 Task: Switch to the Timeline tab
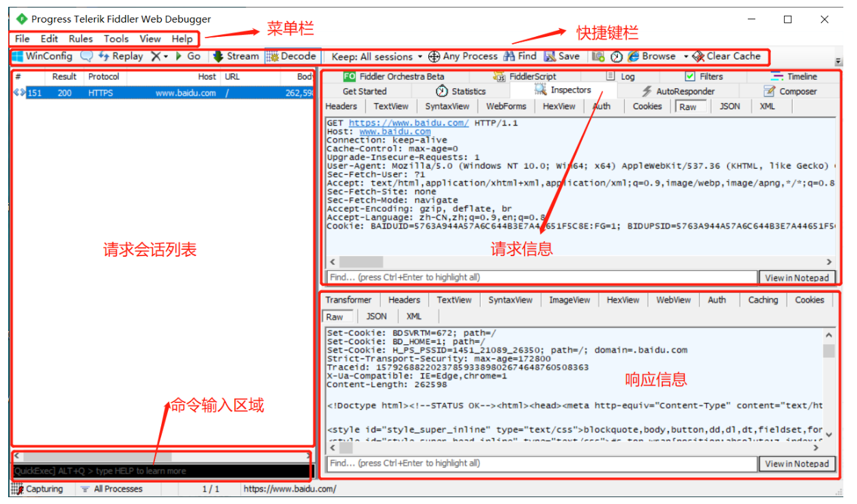pyautogui.click(x=794, y=76)
